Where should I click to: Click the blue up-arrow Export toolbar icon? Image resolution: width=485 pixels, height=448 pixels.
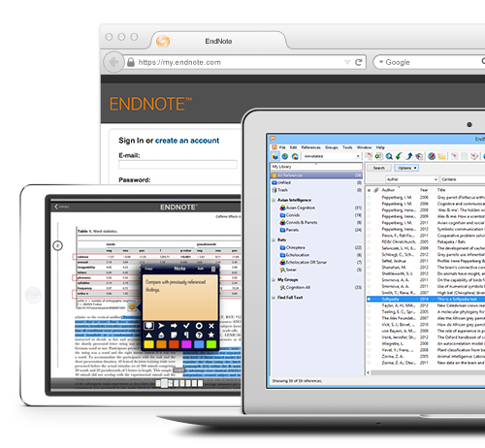click(409, 156)
